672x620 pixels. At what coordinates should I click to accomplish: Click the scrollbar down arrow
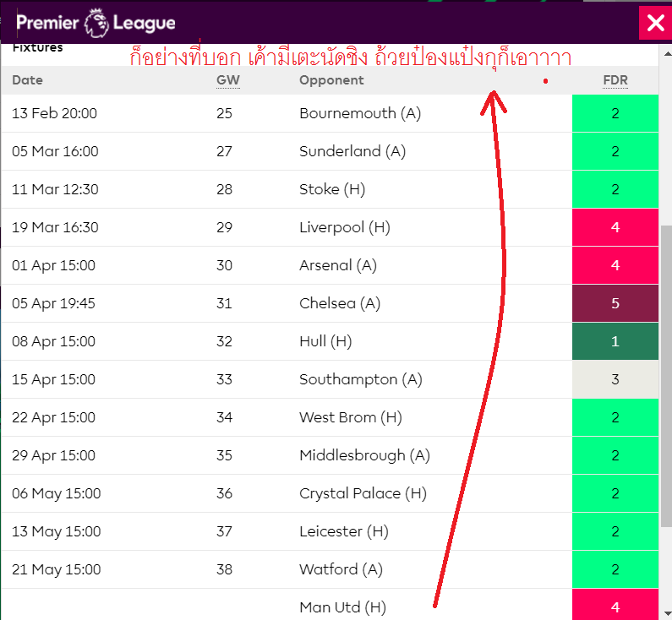click(666, 612)
